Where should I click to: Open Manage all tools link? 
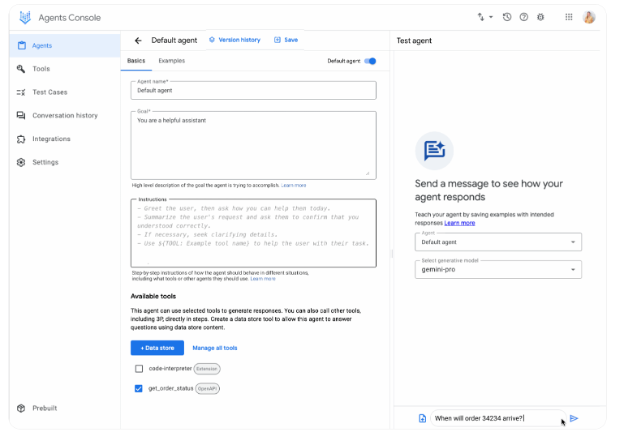coord(215,348)
